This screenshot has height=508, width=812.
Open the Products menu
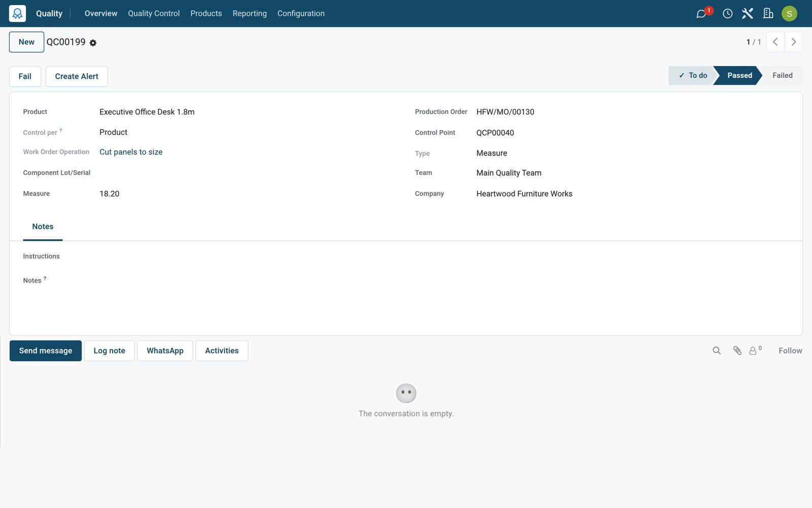pyautogui.click(x=206, y=13)
